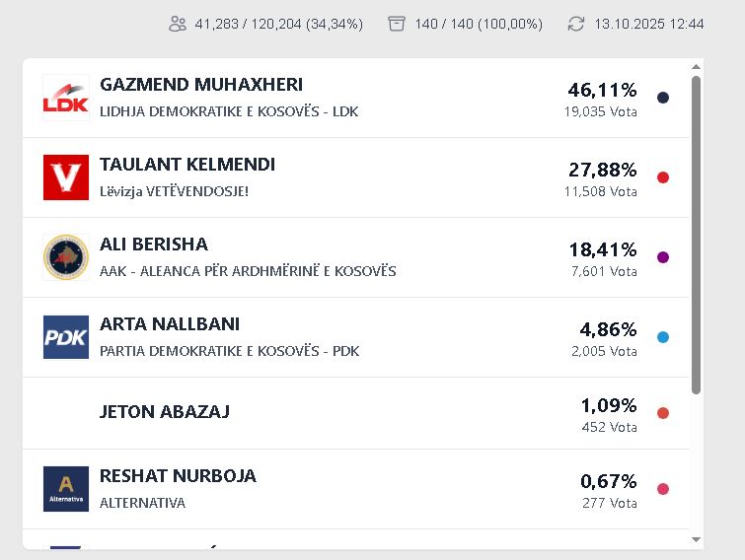This screenshot has width=745, height=560.
Task: Click the AAK round emblem logo
Action: (x=66, y=257)
